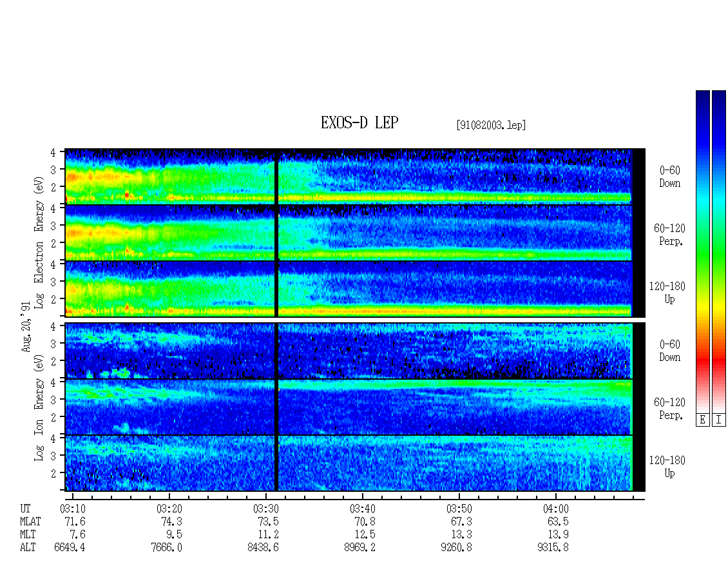
Task: Click the ALT value 9260.8
Action: coord(456,548)
